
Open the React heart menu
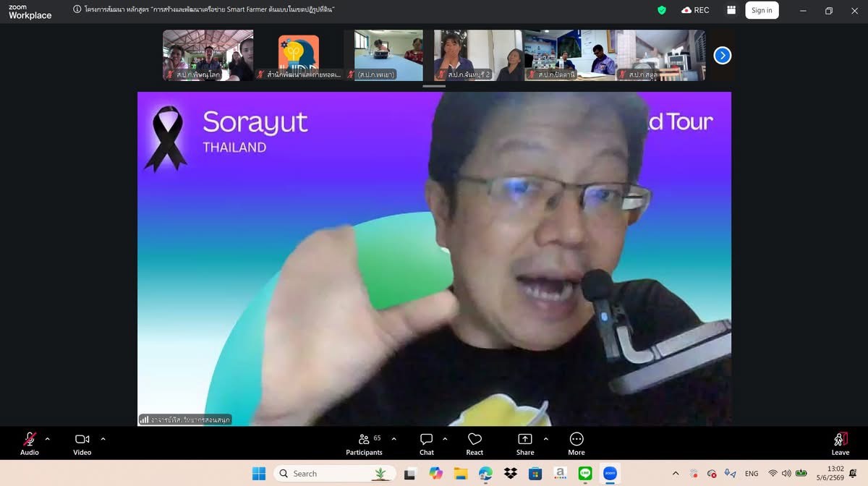click(475, 443)
